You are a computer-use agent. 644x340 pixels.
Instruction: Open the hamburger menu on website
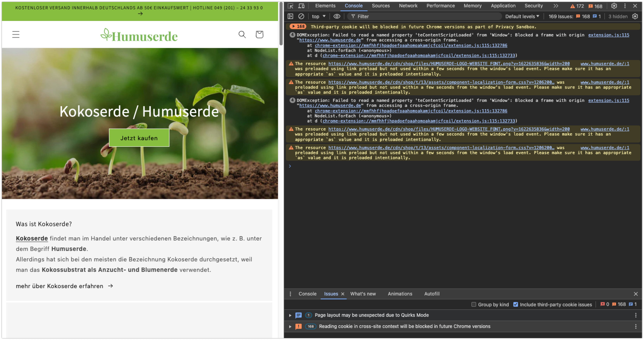(x=16, y=34)
